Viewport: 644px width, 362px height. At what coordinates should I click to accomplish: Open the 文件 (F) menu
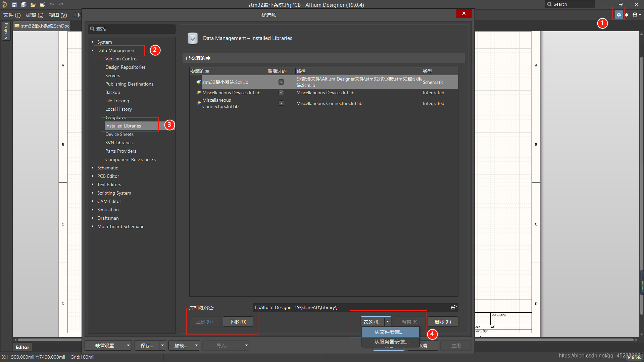(x=12, y=15)
